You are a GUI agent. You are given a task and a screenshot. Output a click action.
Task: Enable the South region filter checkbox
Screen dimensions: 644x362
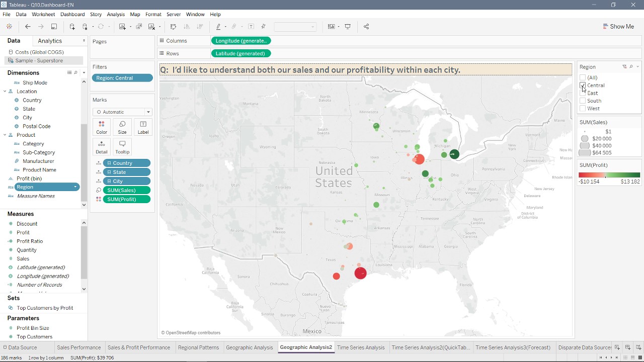click(x=583, y=101)
